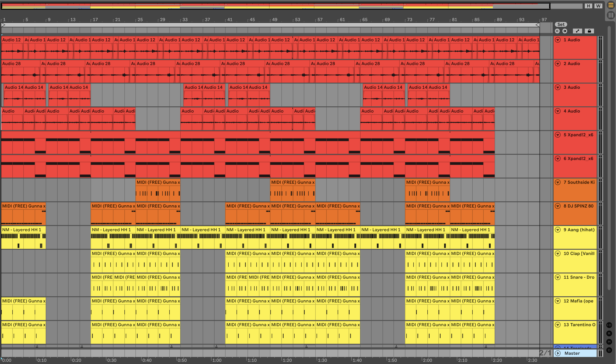Toggle the M mixer section button
Image resolution: width=616 pixels, height=364 pixels.
click(x=609, y=342)
